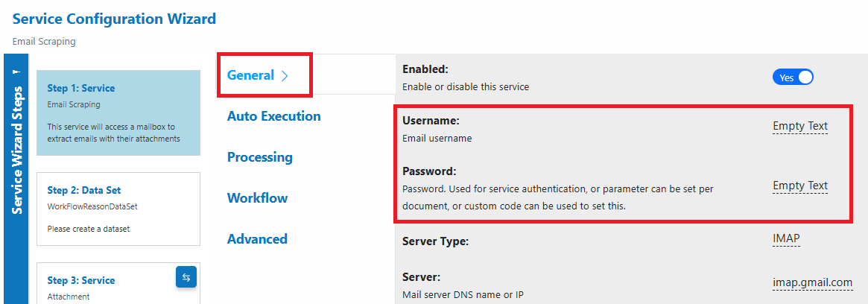This screenshot has width=868, height=304.
Task: Go to the Workflow tab
Action: [x=257, y=198]
